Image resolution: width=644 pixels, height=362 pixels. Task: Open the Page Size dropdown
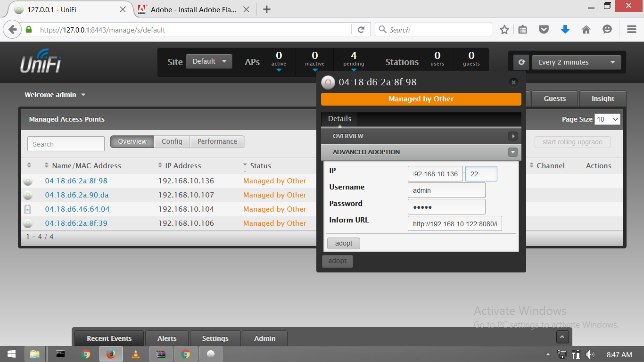click(x=607, y=119)
